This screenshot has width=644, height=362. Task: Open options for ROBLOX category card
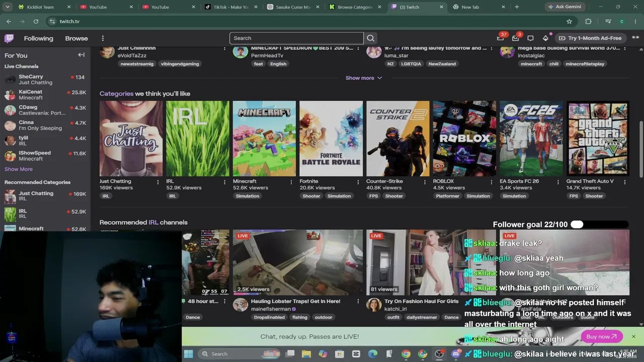point(491,182)
